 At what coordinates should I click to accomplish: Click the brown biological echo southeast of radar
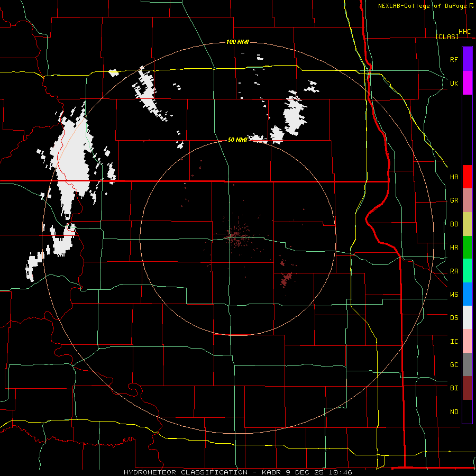pos(286,279)
